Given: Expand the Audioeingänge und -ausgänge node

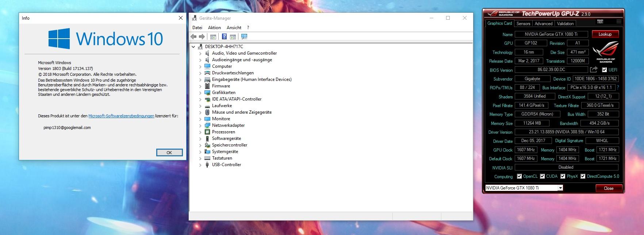Looking at the screenshot, I should pos(200,60).
